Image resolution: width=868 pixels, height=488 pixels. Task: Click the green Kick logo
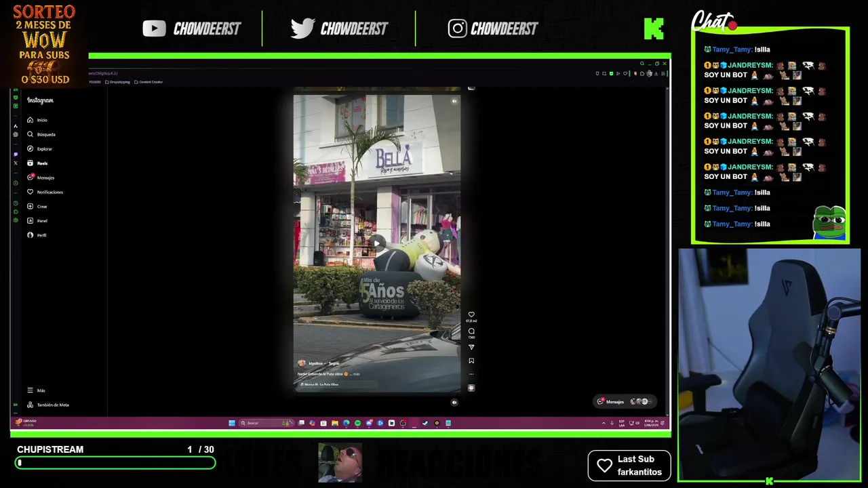654,28
